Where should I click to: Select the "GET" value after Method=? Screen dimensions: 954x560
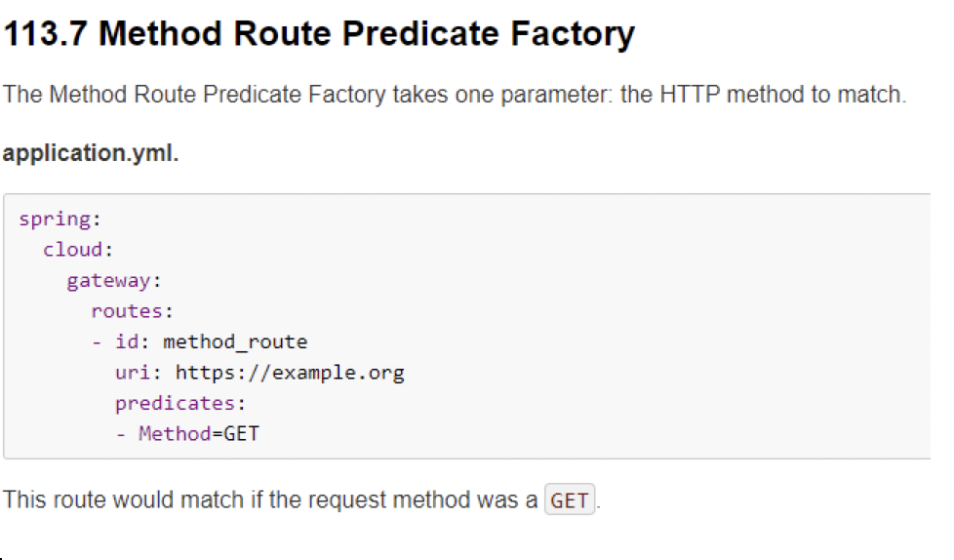(241, 434)
